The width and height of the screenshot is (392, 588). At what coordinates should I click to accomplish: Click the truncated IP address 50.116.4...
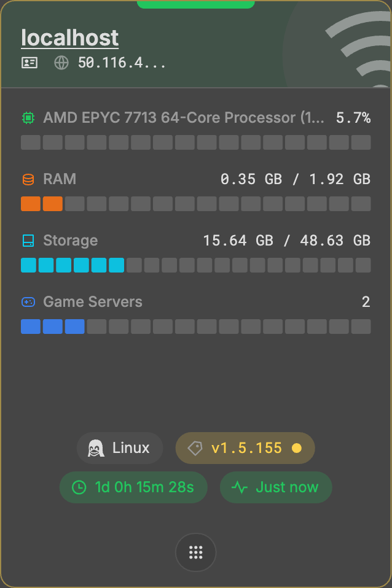tap(122, 63)
